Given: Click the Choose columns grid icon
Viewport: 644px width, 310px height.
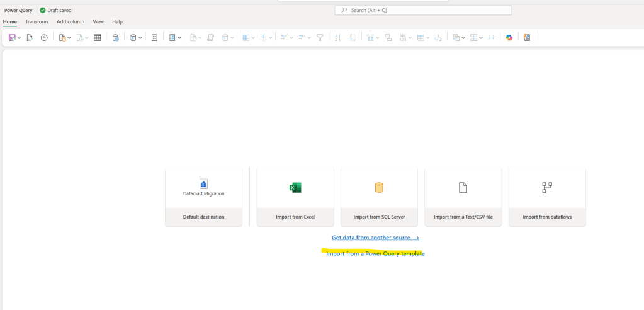Looking at the screenshot, I should (246, 37).
